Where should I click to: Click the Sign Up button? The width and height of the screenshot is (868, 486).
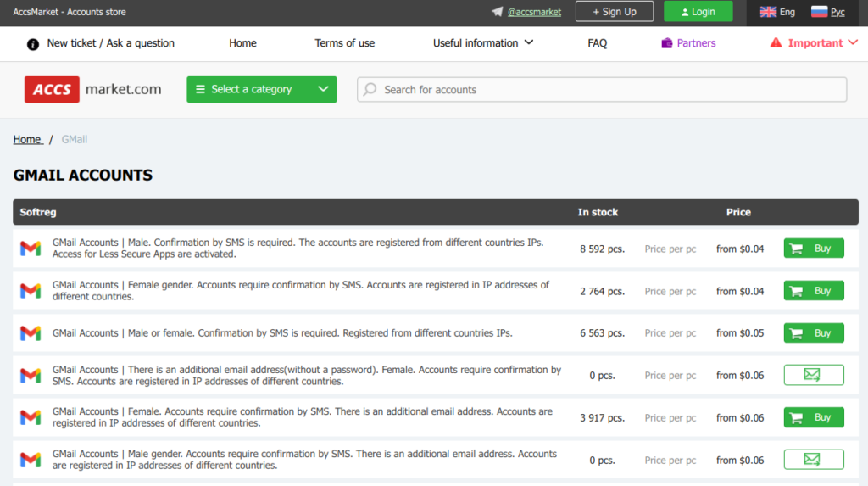(x=615, y=12)
